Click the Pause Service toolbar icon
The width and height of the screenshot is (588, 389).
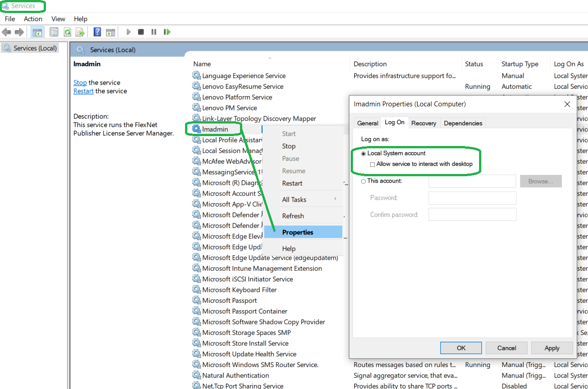pos(154,32)
